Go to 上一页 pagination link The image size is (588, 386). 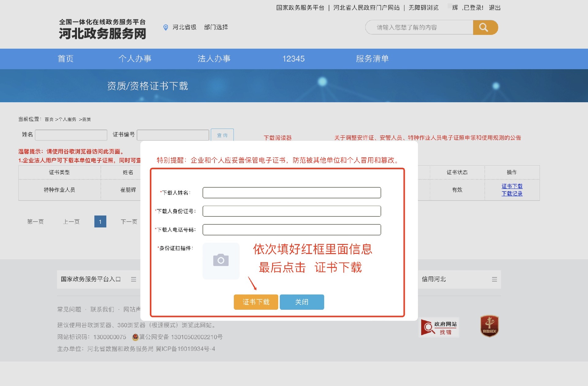pyautogui.click(x=71, y=222)
